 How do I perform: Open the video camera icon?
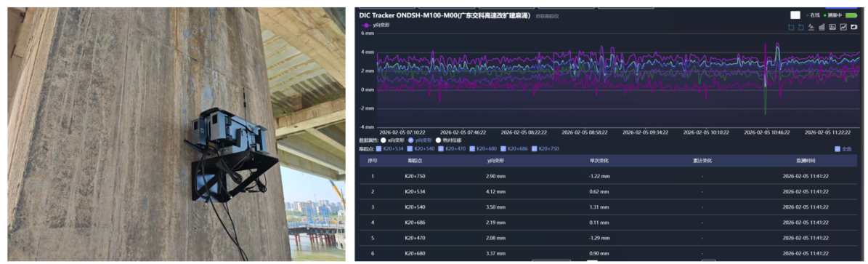click(x=854, y=27)
